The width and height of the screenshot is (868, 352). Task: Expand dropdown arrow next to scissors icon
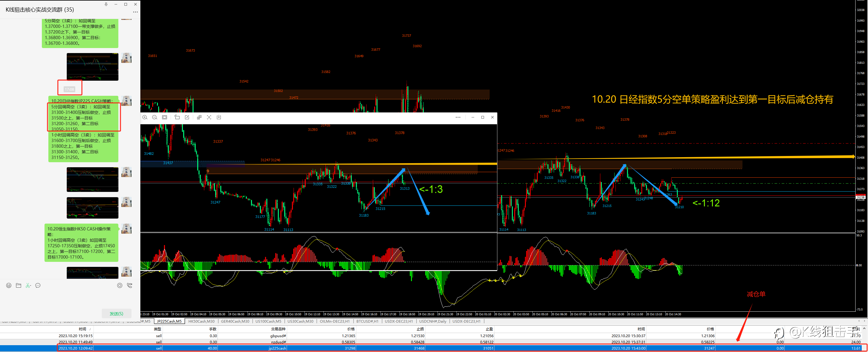tap(31, 286)
